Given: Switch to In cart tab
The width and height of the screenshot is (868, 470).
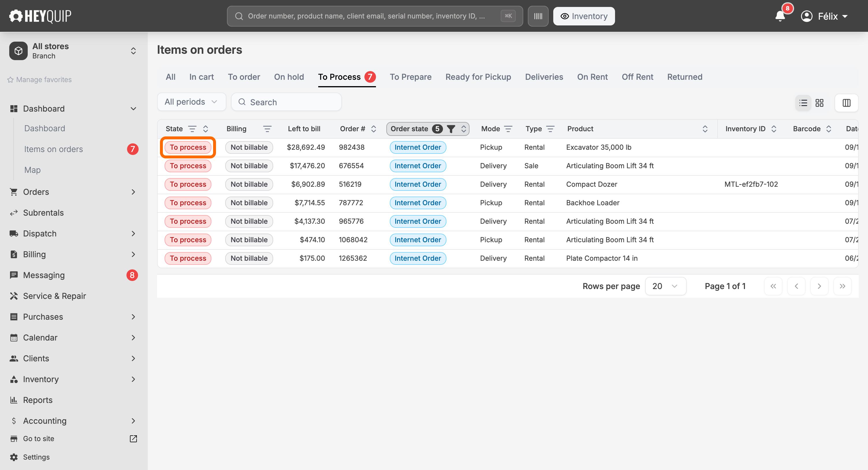Looking at the screenshot, I should 202,77.
